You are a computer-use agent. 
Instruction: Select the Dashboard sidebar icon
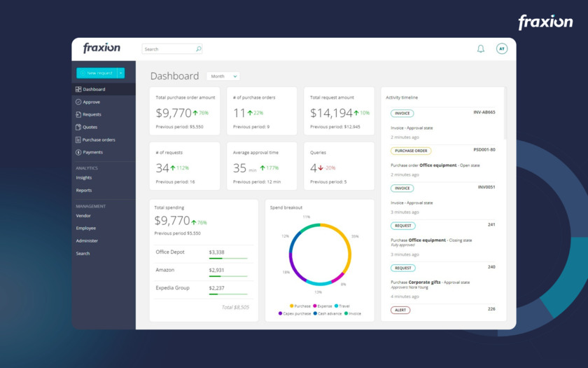click(x=78, y=90)
